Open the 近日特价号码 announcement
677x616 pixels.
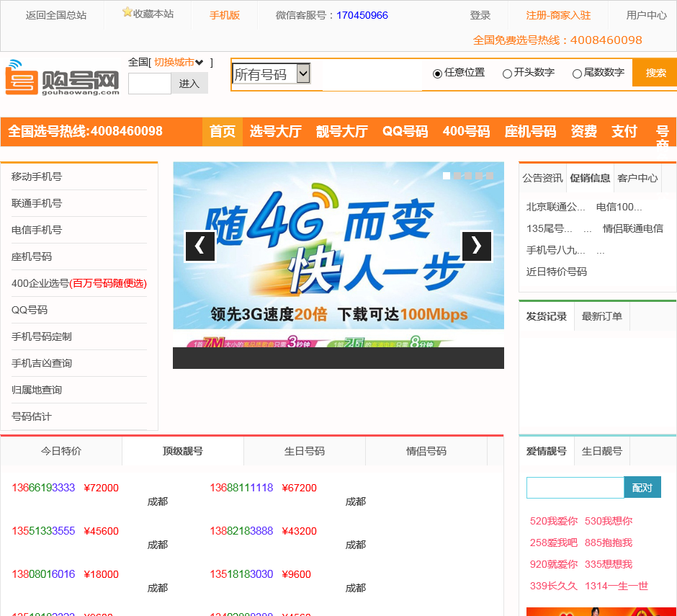(x=557, y=272)
